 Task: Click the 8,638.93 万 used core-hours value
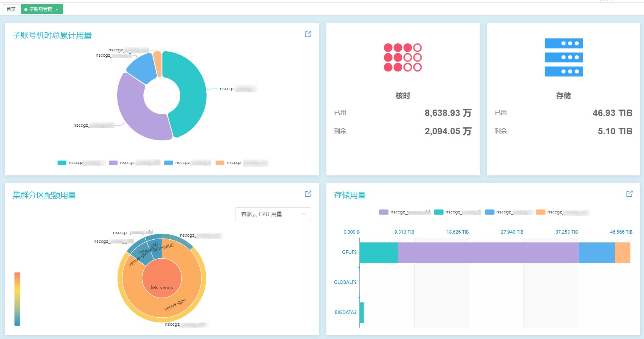(448, 113)
